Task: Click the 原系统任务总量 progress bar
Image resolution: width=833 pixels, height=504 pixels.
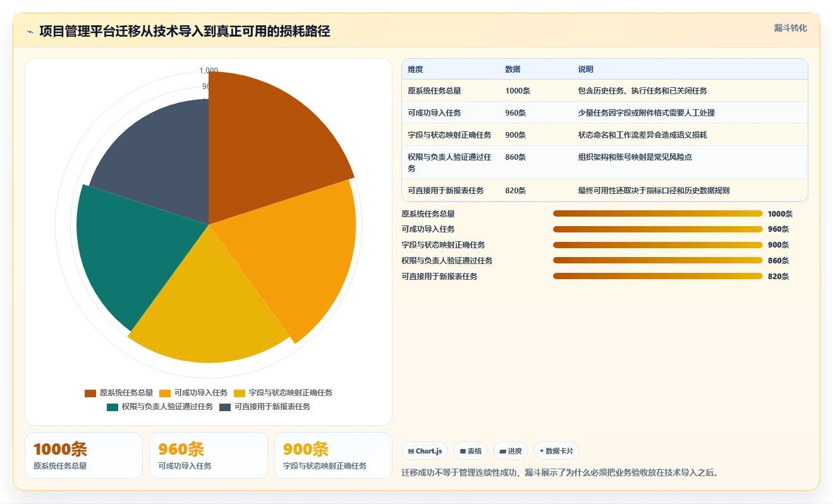Action: [x=657, y=213]
